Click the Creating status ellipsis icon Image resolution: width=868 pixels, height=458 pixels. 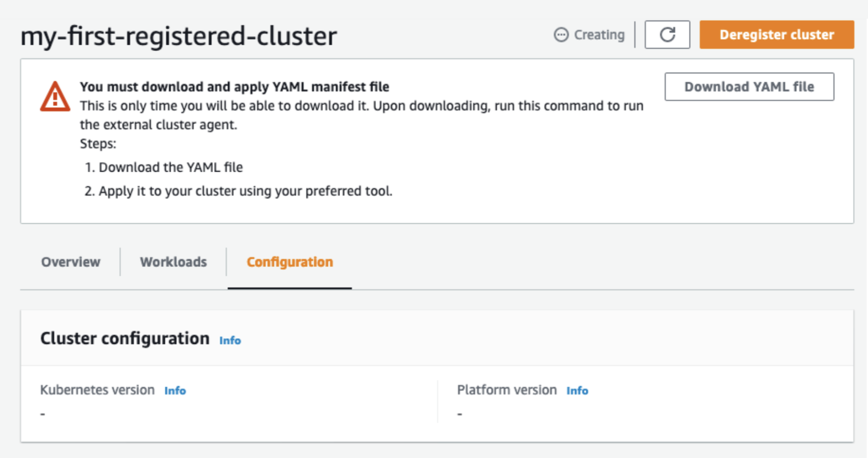[561, 35]
